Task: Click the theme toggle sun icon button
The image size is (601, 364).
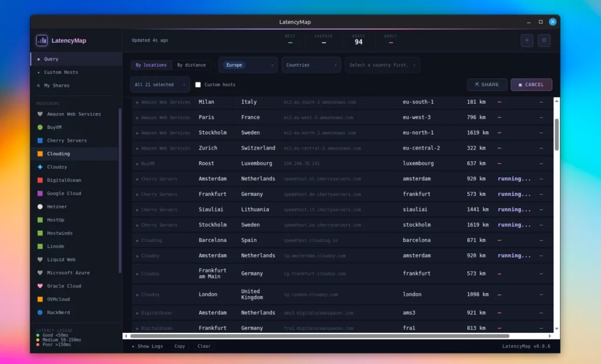Action: point(526,40)
